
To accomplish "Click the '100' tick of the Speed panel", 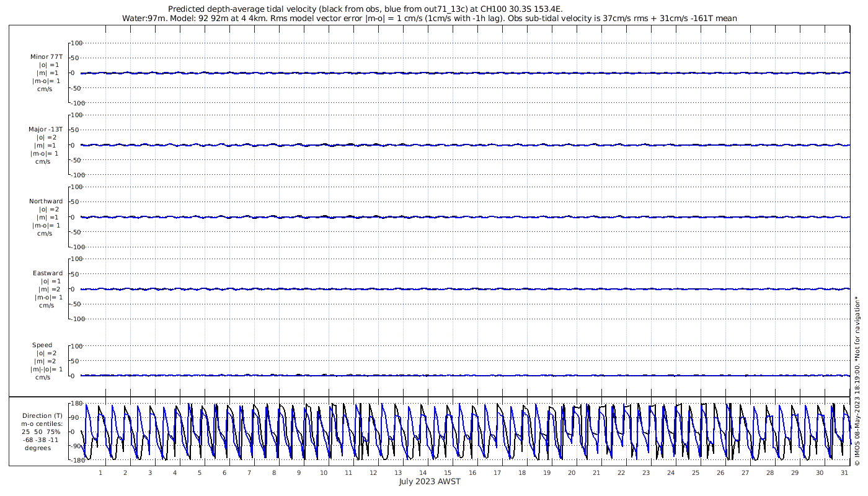I will click(x=76, y=346).
